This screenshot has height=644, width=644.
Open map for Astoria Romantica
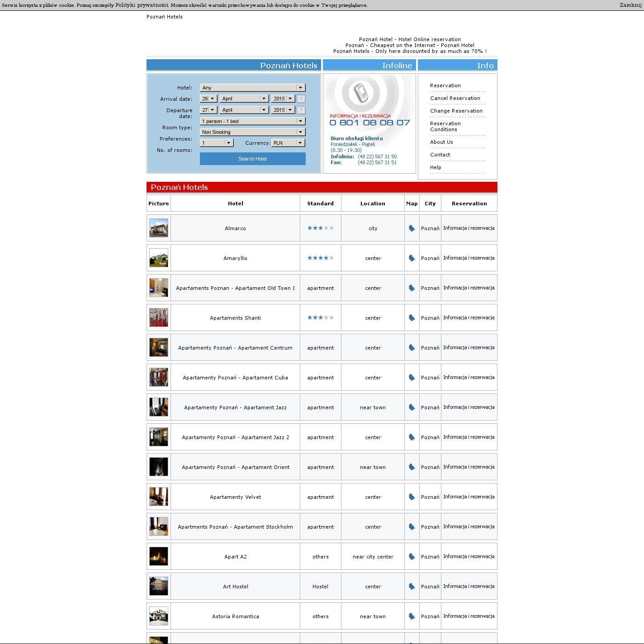[412, 616]
